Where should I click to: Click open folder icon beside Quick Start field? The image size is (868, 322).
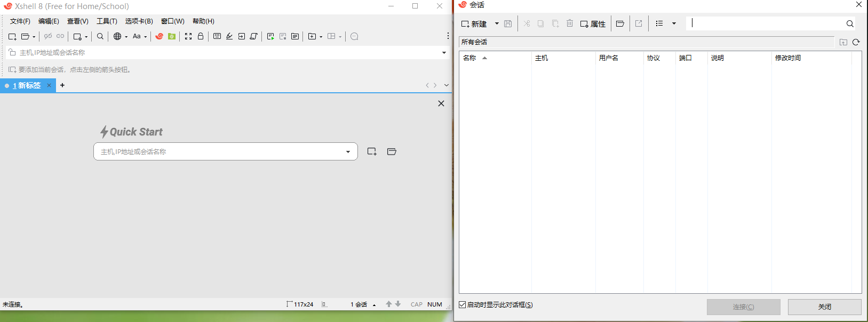[392, 151]
